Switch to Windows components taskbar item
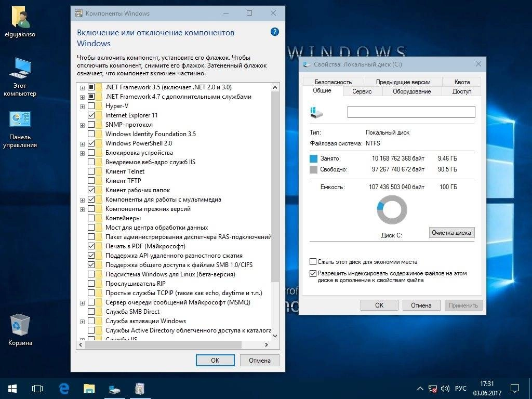 139,389
